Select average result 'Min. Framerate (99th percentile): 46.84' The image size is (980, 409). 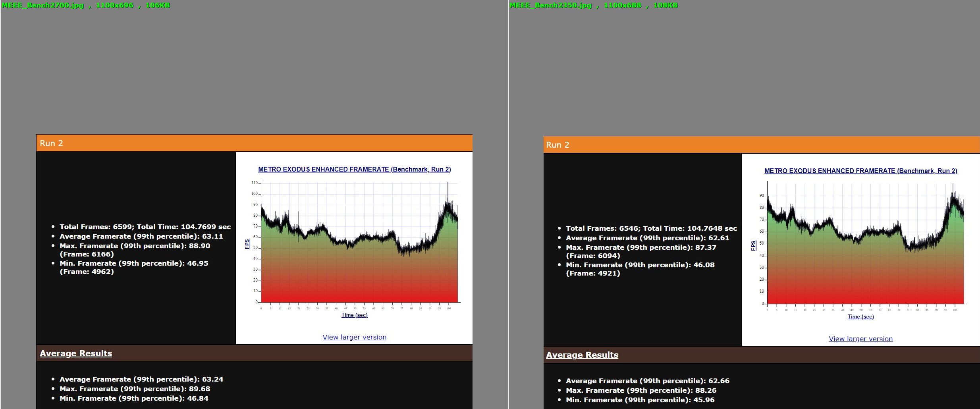click(x=134, y=398)
